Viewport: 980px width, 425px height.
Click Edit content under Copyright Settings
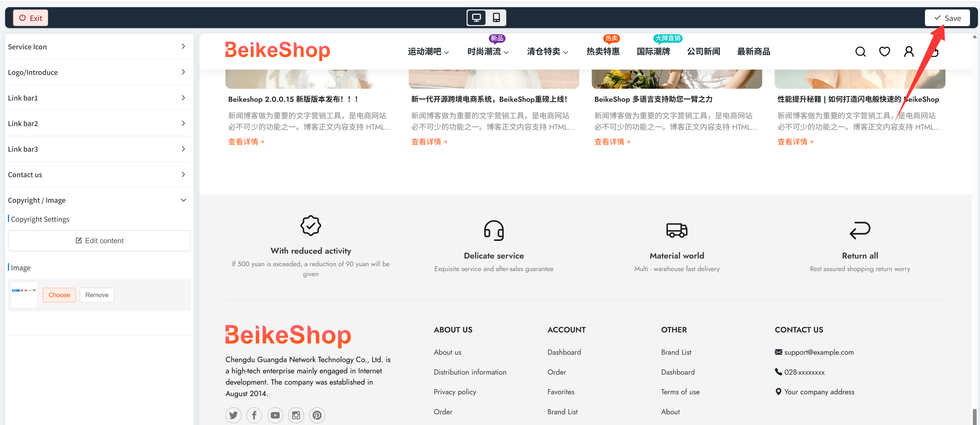pyautogui.click(x=99, y=240)
